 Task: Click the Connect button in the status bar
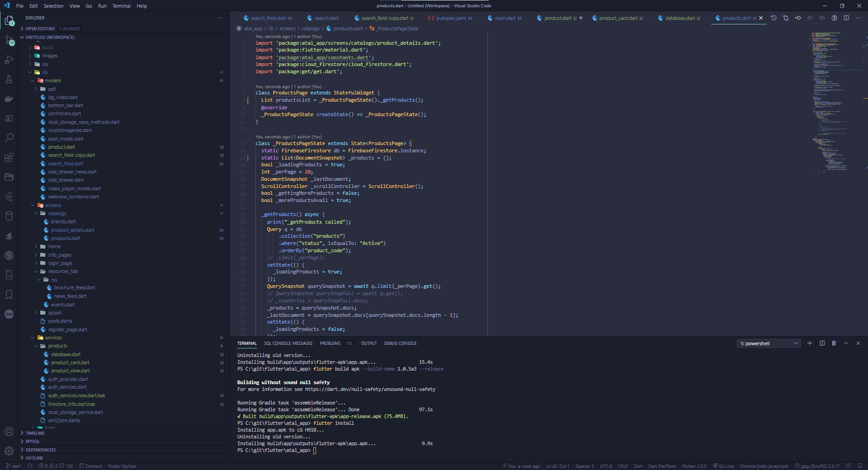(94, 466)
